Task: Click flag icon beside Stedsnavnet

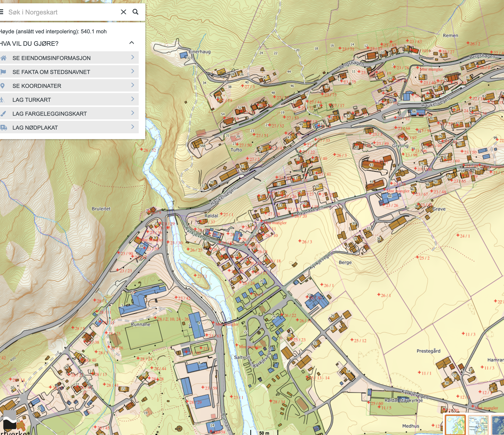Action: [3, 72]
